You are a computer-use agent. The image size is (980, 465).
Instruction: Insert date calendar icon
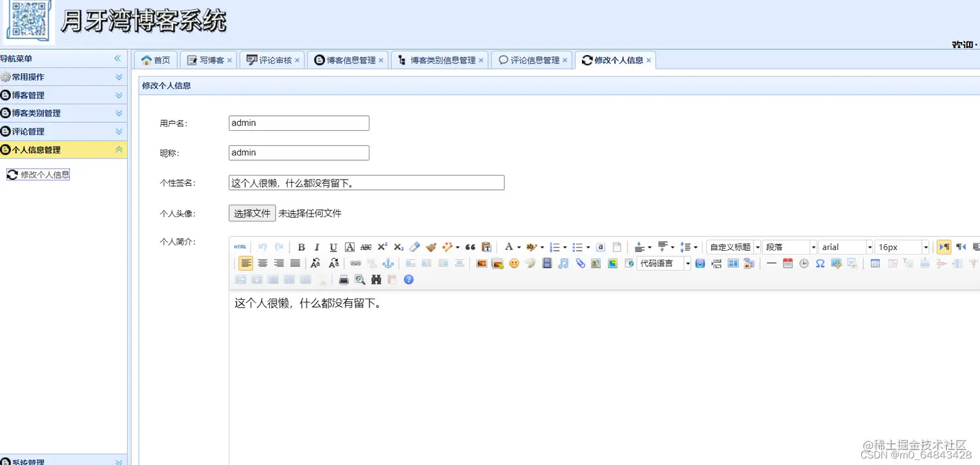coord(787,264)
